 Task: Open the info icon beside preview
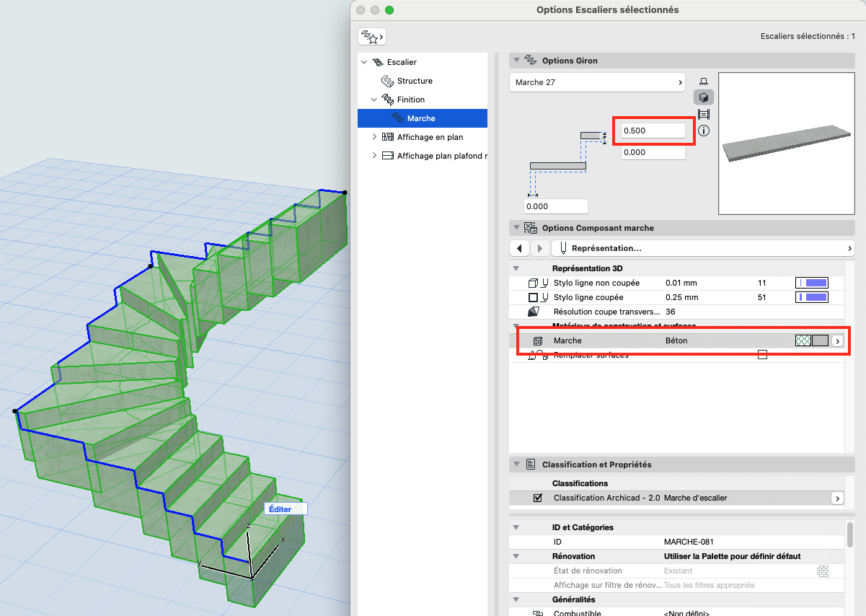[x=704, y=131]
